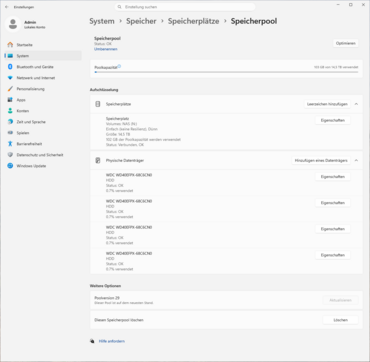
Task: Click the Aufschlüsselung heading
Action: click(x=104, y=90)
